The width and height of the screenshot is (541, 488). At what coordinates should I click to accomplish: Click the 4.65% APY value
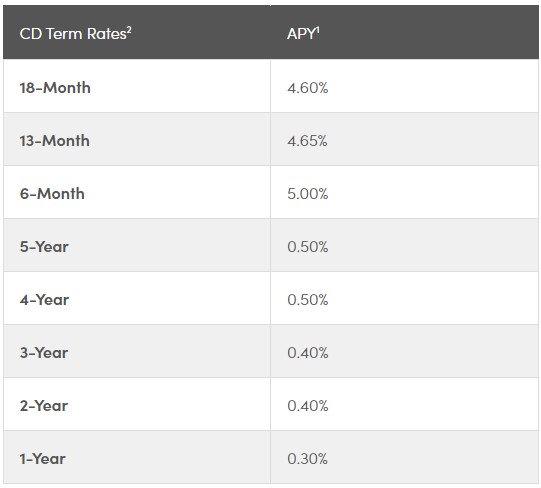[307, 141]
